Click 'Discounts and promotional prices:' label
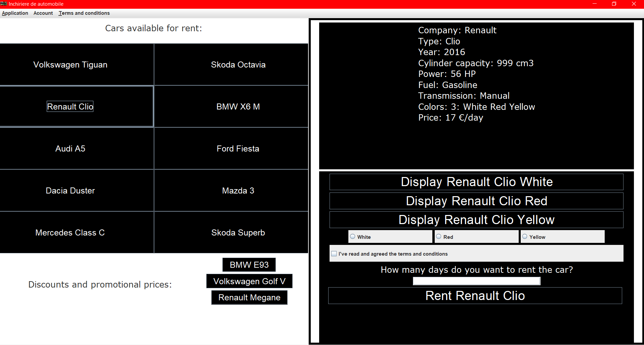The image size is (644, 345). [x=100, y=285]
